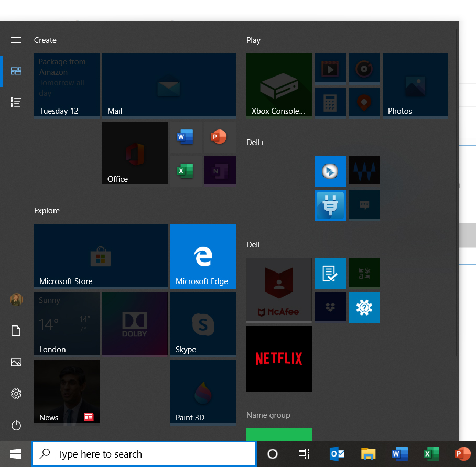This screenshot has width=476, height=467.
Task: Open the translator tile in Dell group
Action: coord(364,273)
